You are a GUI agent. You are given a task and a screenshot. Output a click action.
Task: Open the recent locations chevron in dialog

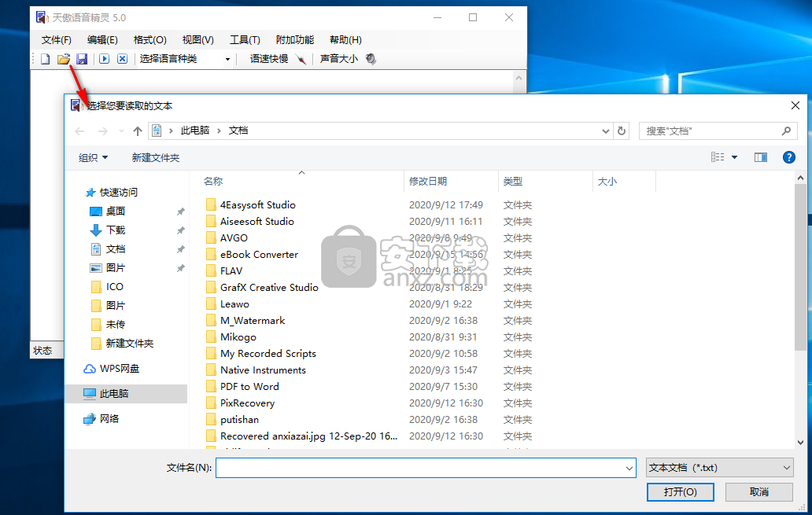[x=121, y=131]
